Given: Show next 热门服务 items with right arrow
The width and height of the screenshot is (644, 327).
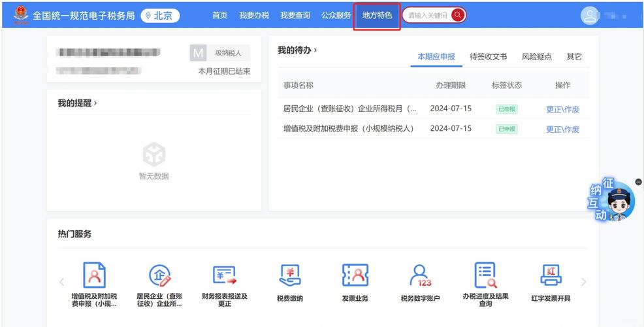Looking at the screenshot, I should coord(583,282).
